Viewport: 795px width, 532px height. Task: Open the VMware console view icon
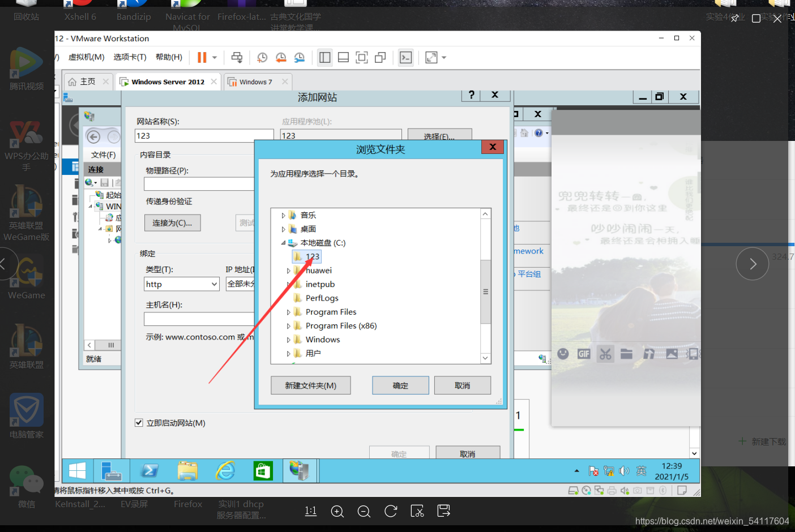pyautogui.click(x=406, y=57)
